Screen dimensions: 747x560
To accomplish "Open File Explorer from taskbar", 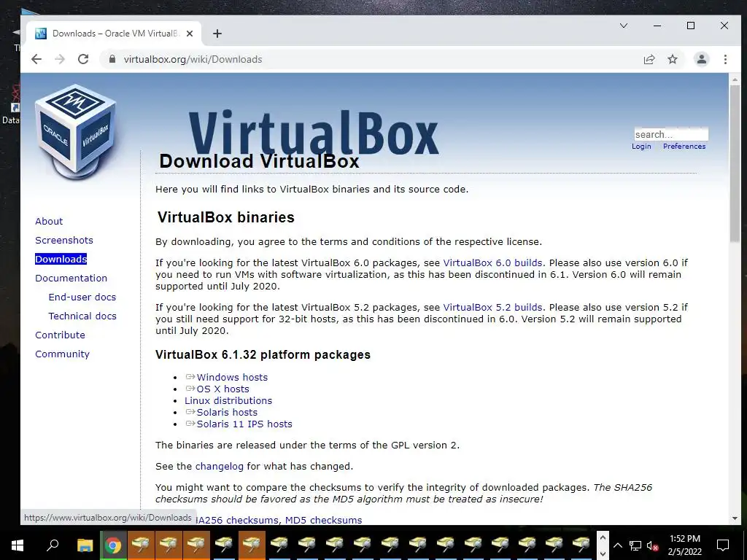I will pyautogui.click(x=85, y=545).
